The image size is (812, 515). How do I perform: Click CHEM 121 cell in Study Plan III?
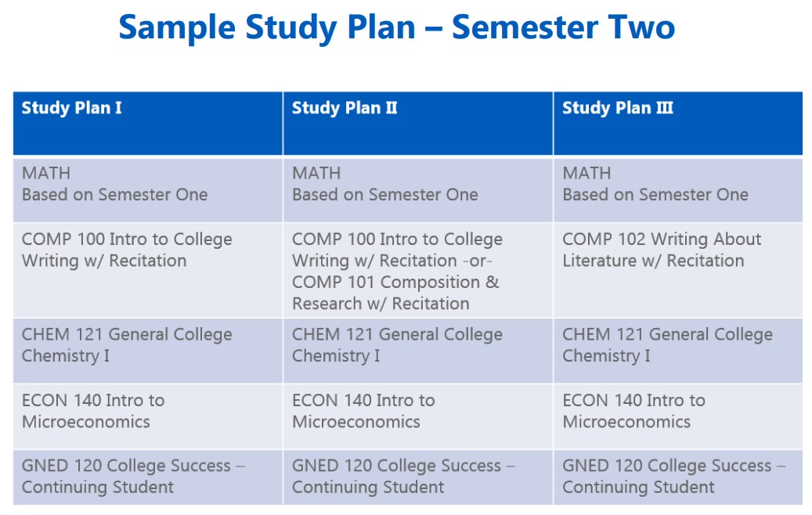click(667, 345)
